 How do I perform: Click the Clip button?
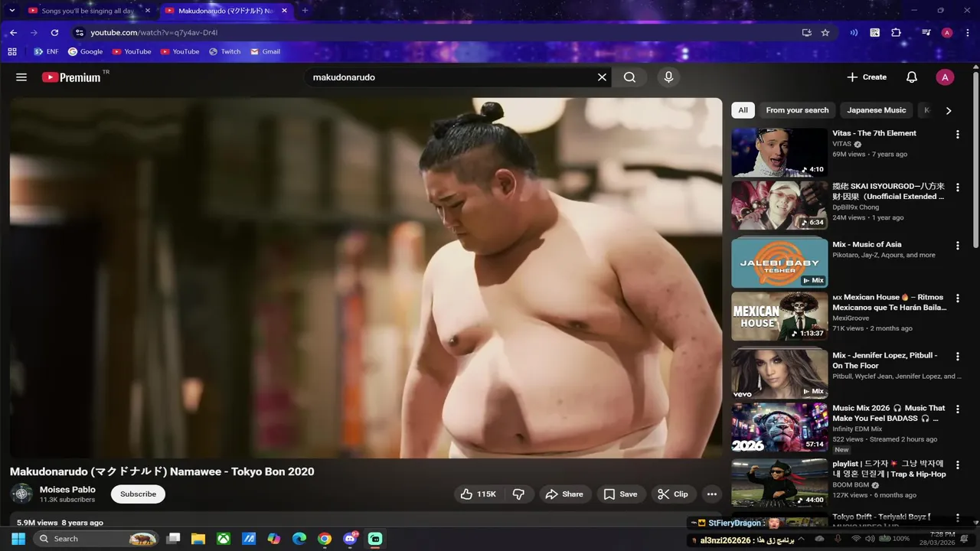coord(673,494)
